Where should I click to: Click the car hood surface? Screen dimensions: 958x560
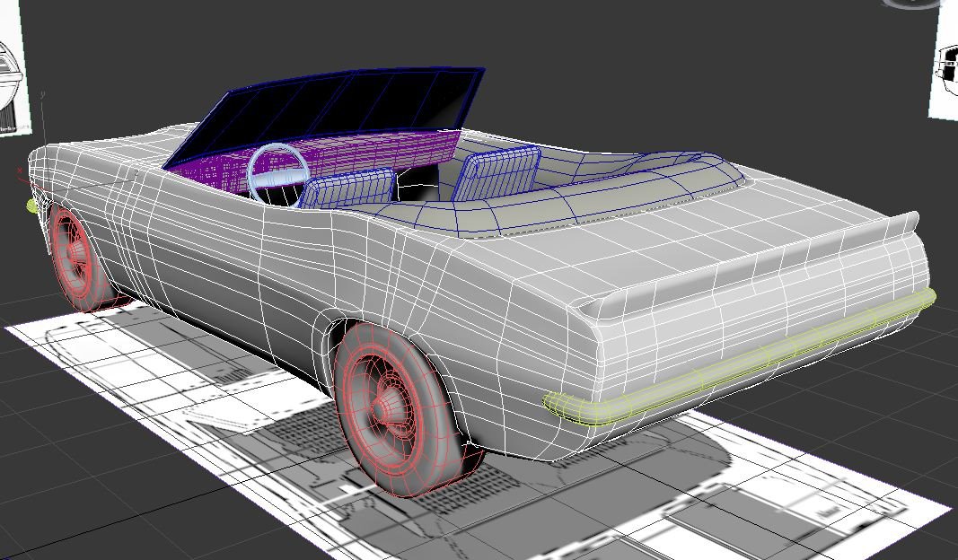99,153
